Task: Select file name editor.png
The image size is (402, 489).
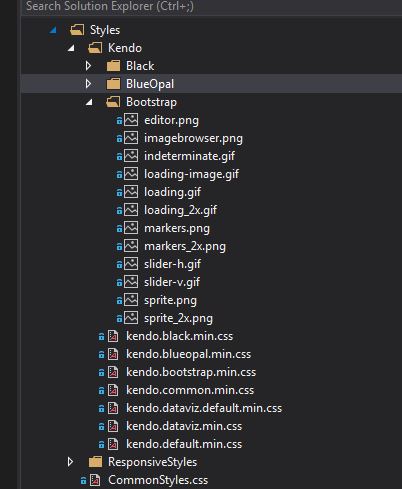Action: pos(171,120)
